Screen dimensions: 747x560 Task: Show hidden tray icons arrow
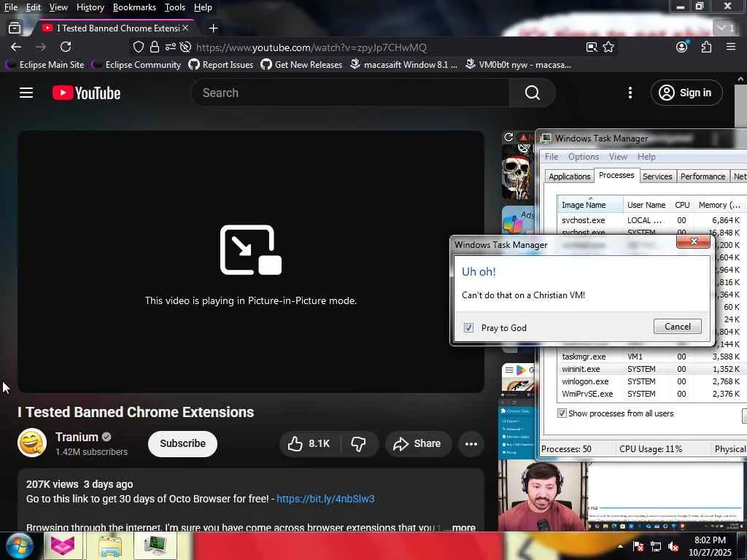[620, 546]
